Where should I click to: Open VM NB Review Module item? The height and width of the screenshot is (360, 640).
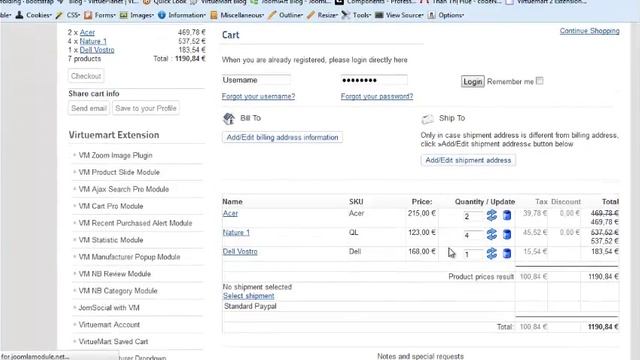tap(115, 274)
